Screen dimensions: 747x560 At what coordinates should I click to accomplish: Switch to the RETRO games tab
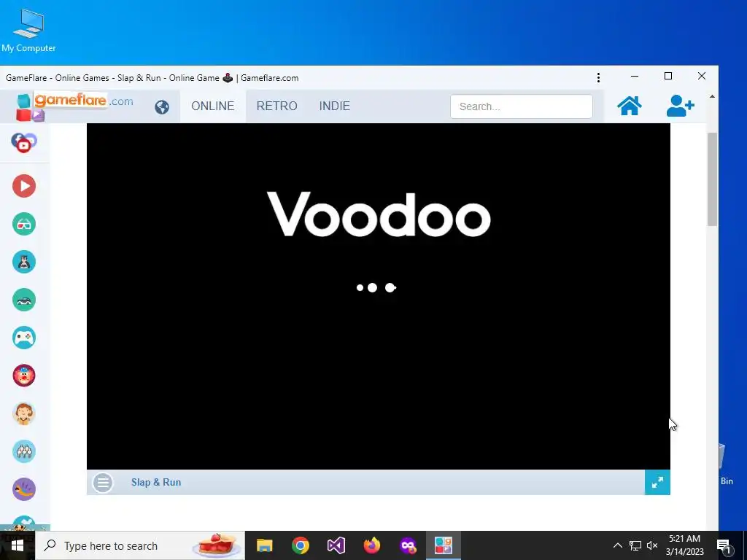tap(276, 106)
